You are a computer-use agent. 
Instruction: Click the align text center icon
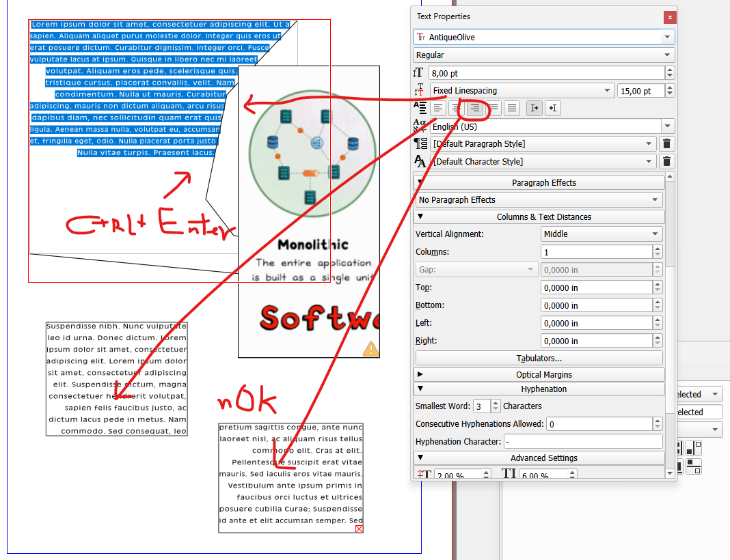coord(457,109)
